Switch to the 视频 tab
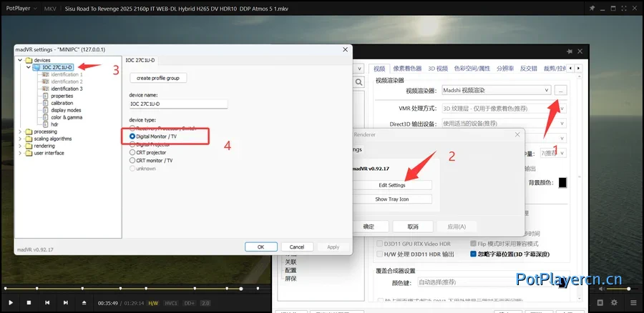This screenshot has width=644, height=313. (379, 69)
